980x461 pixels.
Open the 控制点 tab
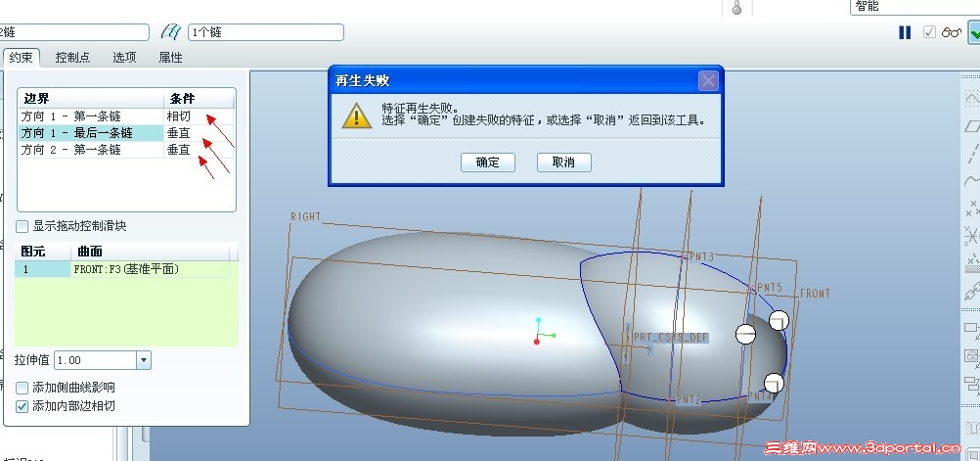pos(72,58)
